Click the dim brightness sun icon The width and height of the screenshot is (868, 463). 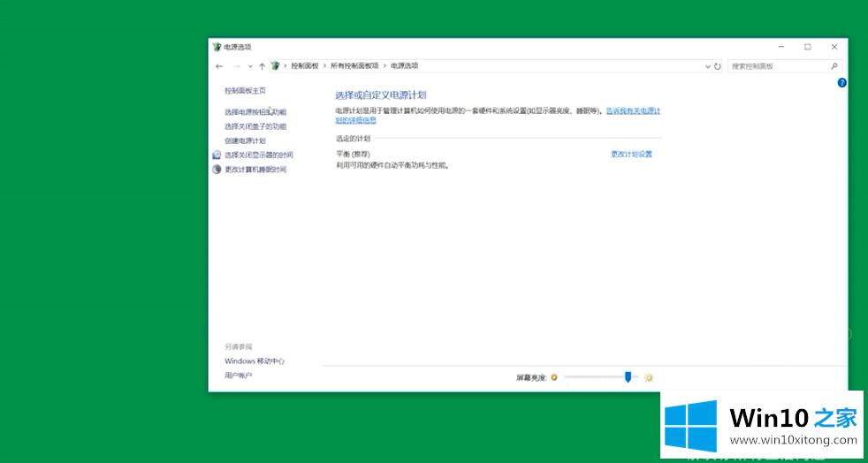554,378
